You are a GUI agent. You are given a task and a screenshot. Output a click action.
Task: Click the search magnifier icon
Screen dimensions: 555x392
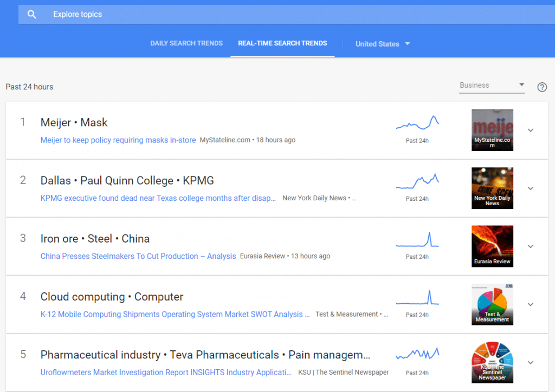32,15
